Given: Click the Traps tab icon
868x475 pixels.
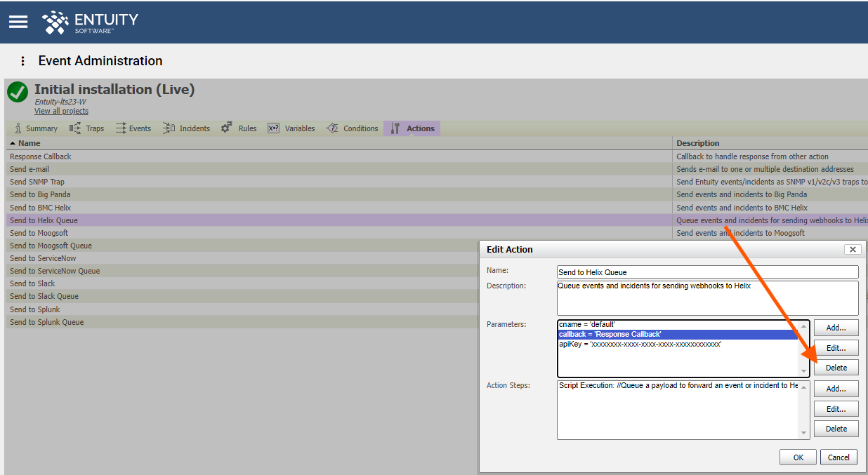Looking at the screenshot, I should tap(75, 128).
